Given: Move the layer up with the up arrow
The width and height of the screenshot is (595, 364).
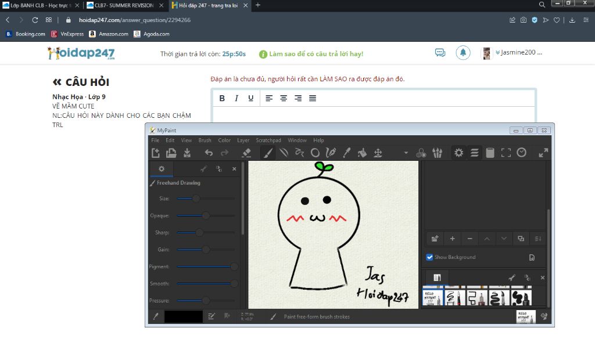Looking at the screenshot, I should 487,239.
